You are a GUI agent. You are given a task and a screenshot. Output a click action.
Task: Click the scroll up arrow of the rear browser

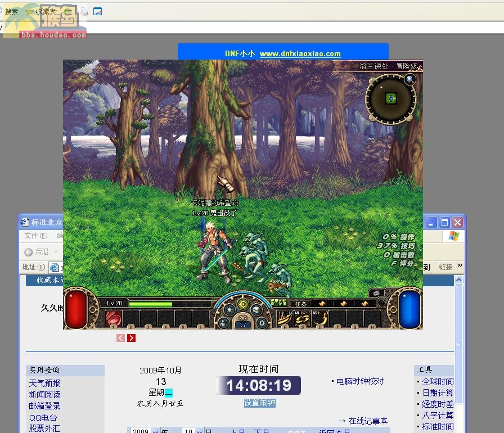458,280
